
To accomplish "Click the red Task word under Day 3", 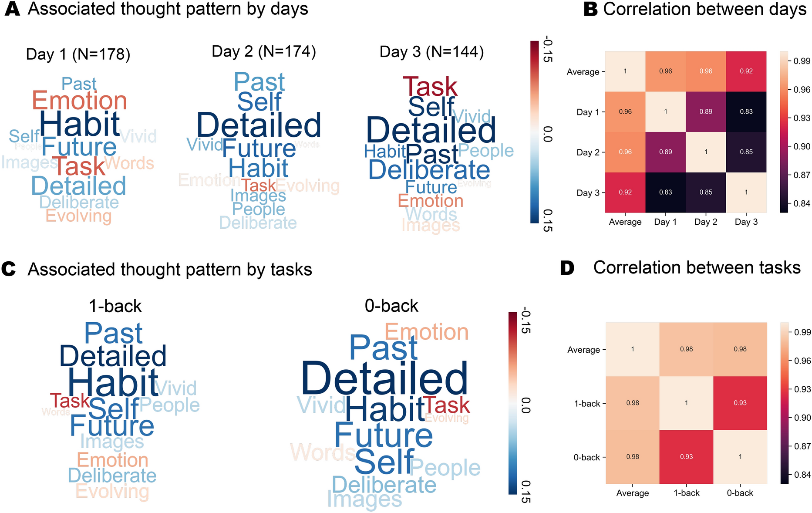I will (430, 87).
